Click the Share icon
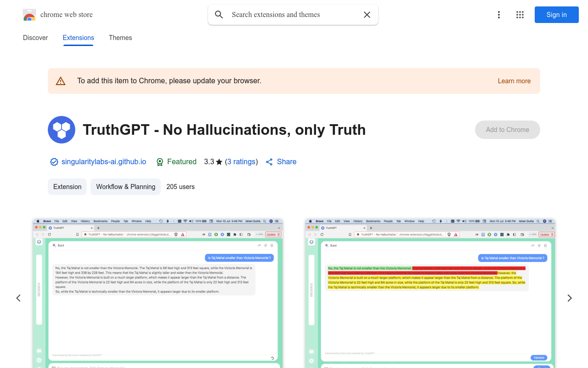 pyautogui.click(x=269, y=162)
